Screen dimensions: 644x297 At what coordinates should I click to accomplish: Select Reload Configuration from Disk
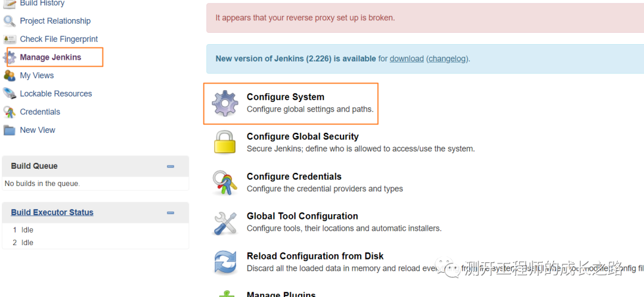pyautogui.click(x=315, y=256)
